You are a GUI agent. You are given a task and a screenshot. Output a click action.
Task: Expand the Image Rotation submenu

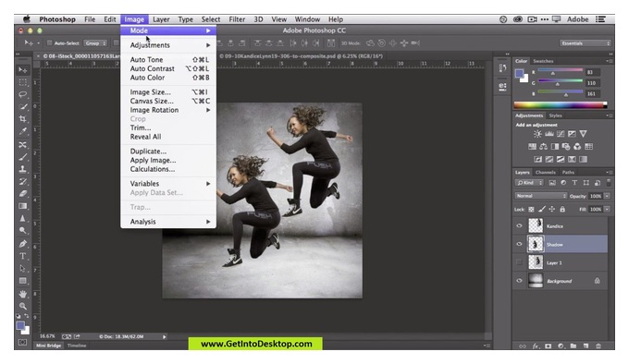point(168,110)
